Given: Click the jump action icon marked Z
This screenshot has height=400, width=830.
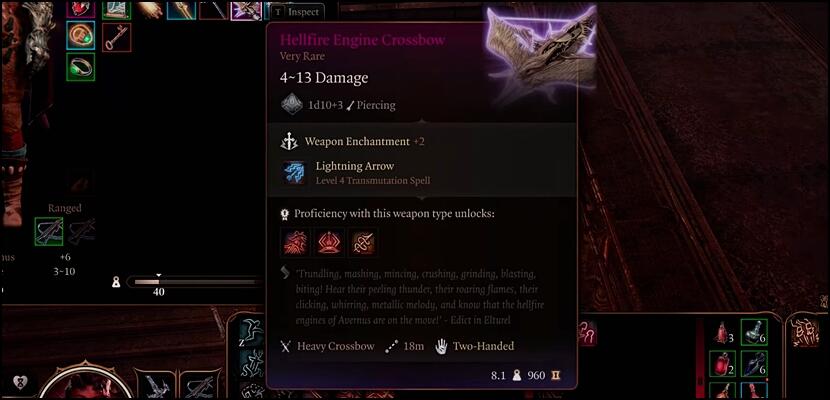Looking at the screenshot, I should pyautogui.click(x=252, y=333).
